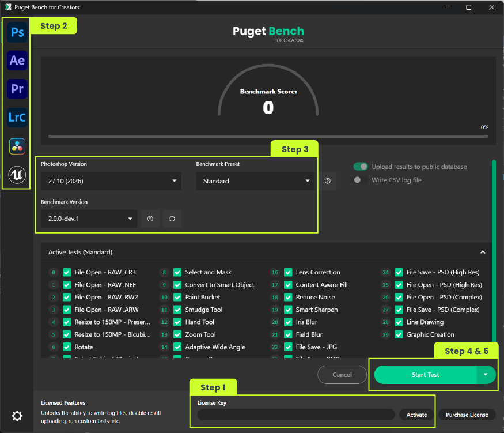The width and height of the screenshot is (504, 433).
Task: Open the Benchmark Preset dropdown
Action: (x=255, y=181)
